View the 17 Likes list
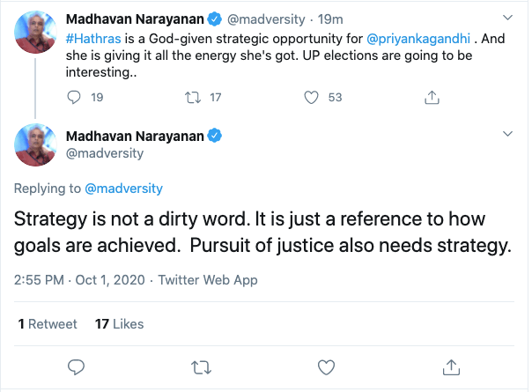This screenshot has height=392, width=532. [118, 324]
